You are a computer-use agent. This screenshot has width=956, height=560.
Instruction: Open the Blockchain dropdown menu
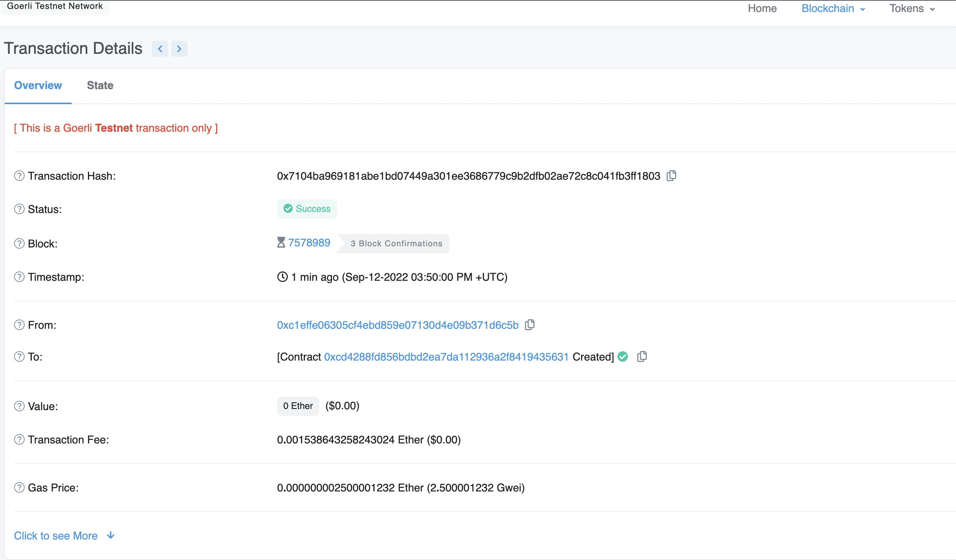tap(833, 9)
